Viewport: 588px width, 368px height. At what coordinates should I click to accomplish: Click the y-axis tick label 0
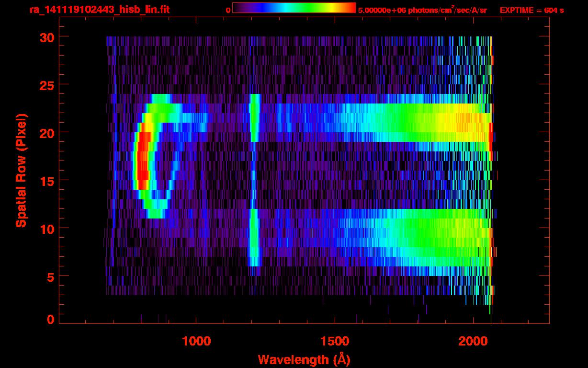tap(50, 320)
